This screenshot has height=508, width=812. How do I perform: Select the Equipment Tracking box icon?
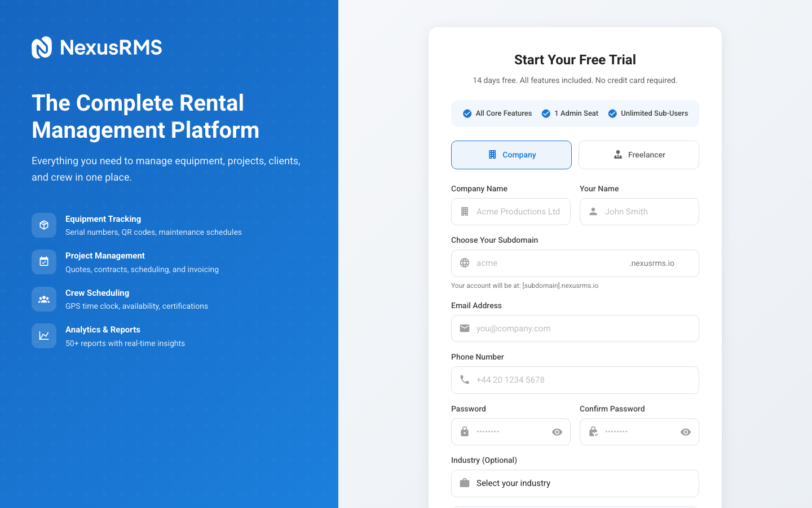(x=44, y=225)
